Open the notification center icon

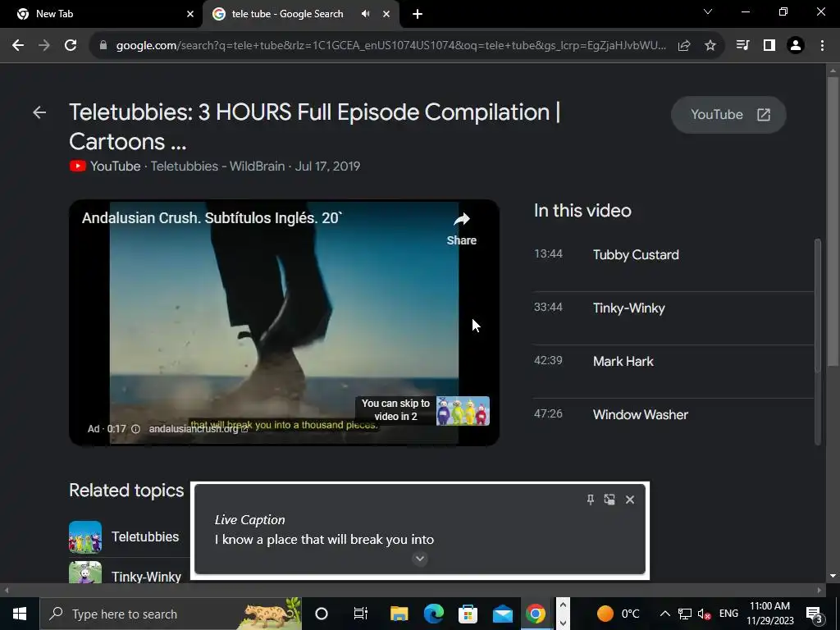tap(814, 614)
